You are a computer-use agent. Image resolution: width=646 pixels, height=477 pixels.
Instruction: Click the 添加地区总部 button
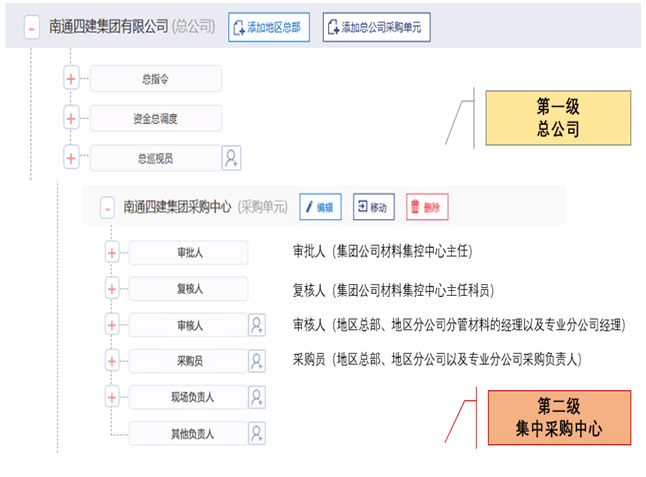pyautogui.click(x=269, y=27)
